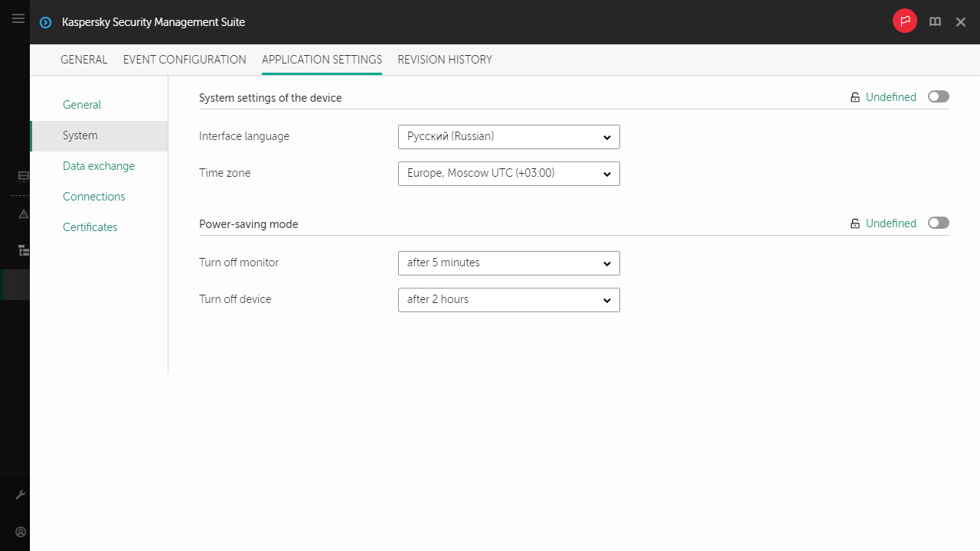980x551 pixels.
Task: Open settings via the wrench icon
Action: click(21, 494)
